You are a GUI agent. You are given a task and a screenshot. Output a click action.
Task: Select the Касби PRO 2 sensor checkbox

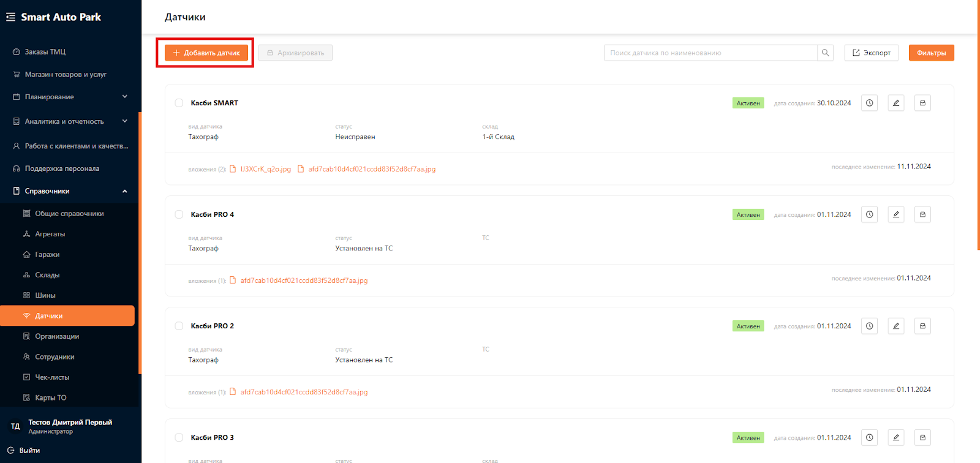click(179, 326)
